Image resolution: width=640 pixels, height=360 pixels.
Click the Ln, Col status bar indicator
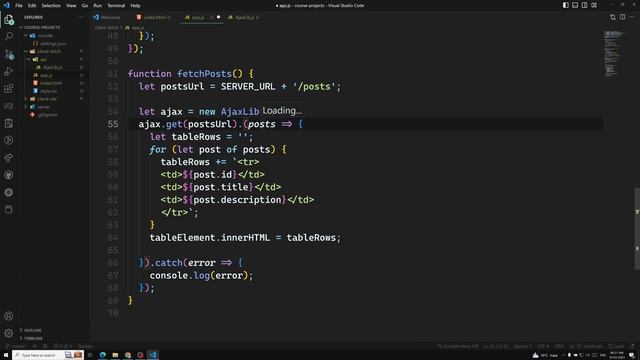pyautogui.click(x=496, y=346)
